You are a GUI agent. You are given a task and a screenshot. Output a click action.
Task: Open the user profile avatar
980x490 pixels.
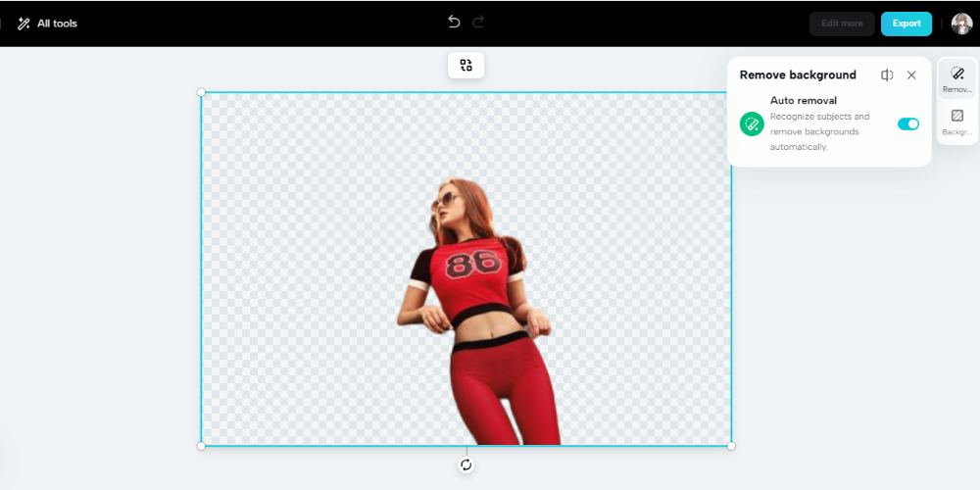click(x=961, y=24)
